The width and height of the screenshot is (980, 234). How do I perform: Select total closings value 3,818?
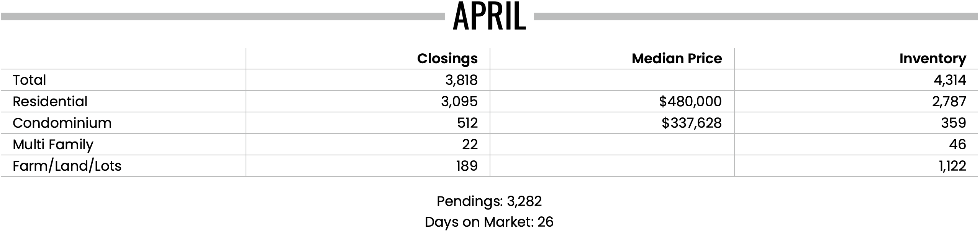point(461,80)
